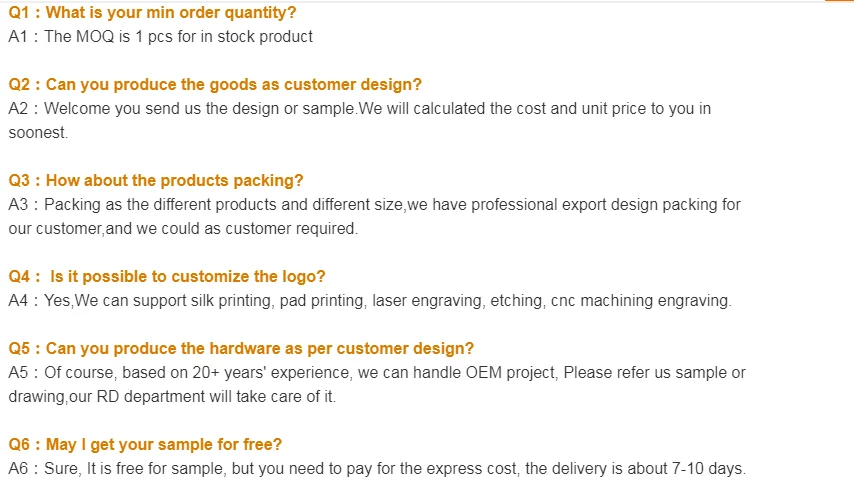Viewport: 854px width, 495px height.
Task: Select the Q3 products packing question
Action: click(156, 180)
